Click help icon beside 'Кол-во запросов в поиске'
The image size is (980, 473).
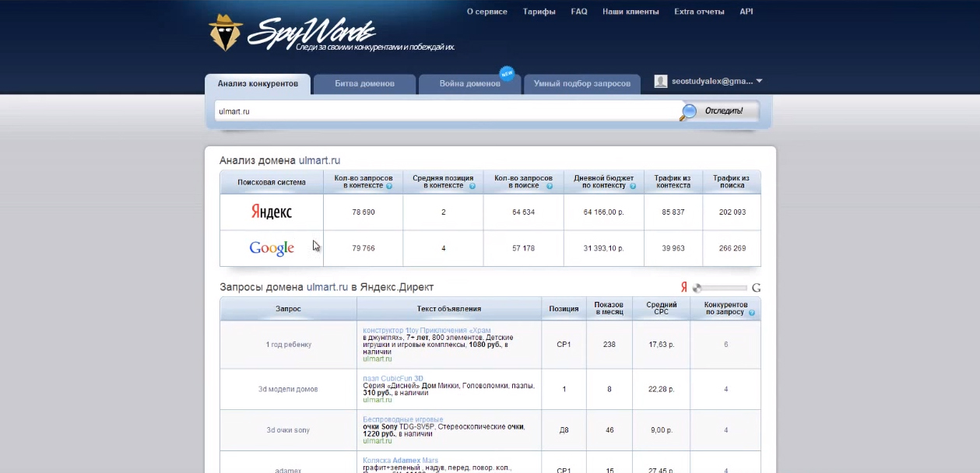[x=550, y=187]
